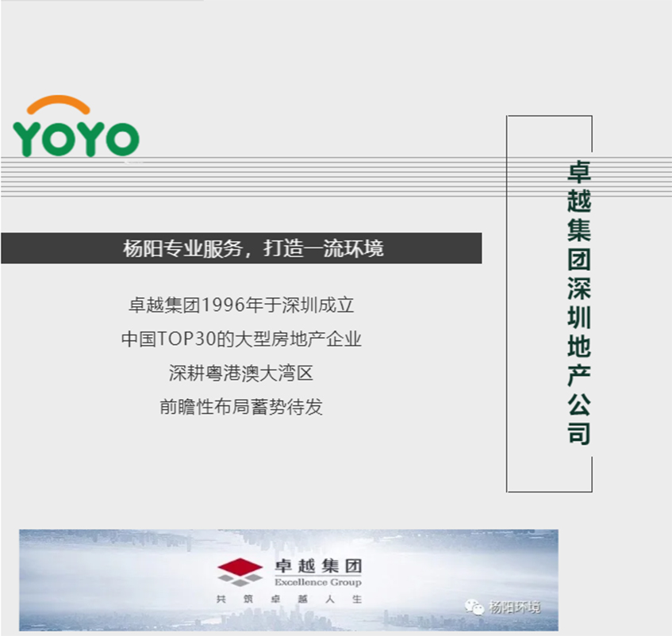Select the line 前瞻性布局蓄势待发
This screenshot has width=672, height=636.
coord(241,407)
